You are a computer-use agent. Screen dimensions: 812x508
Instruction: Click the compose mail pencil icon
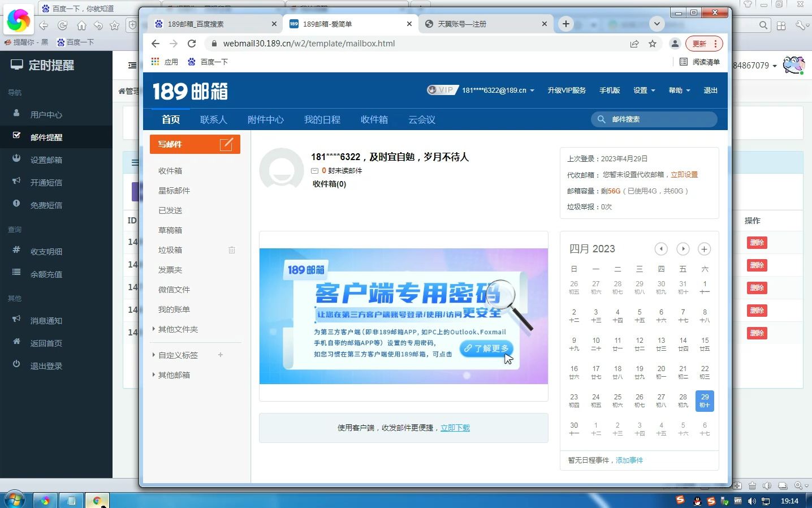[226, 144]
